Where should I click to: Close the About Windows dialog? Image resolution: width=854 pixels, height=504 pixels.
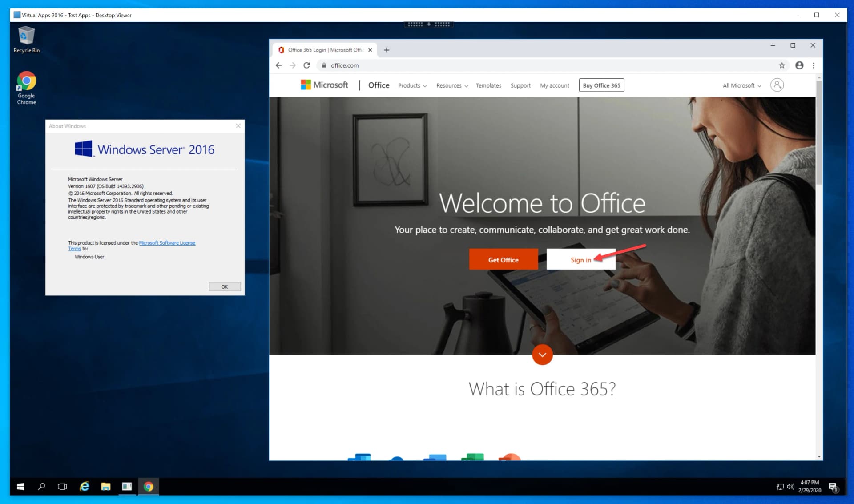coord(238,126)
